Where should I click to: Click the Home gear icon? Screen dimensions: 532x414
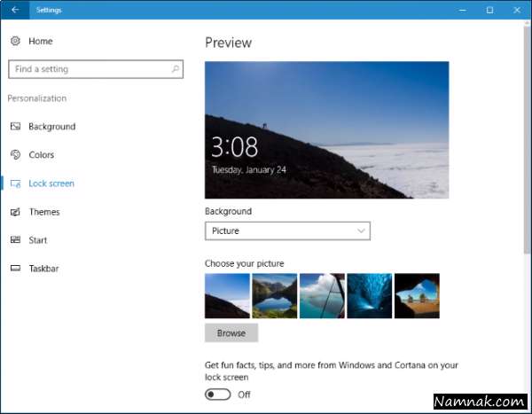click(15, 41)
